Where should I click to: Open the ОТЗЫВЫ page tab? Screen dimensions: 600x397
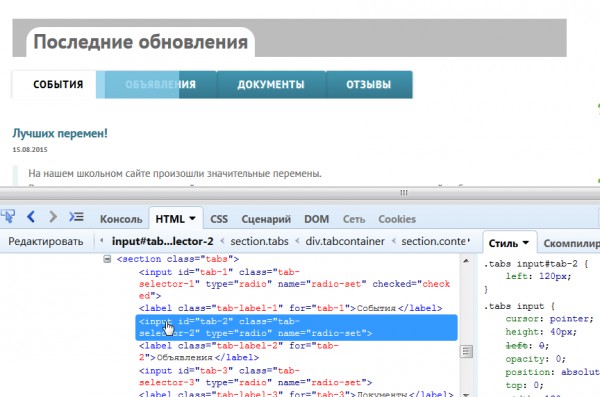click(368, 85)
